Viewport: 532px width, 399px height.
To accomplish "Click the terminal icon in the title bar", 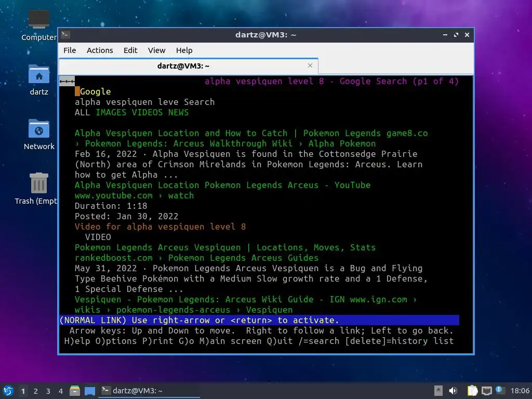I will click(x=66, y=35).
